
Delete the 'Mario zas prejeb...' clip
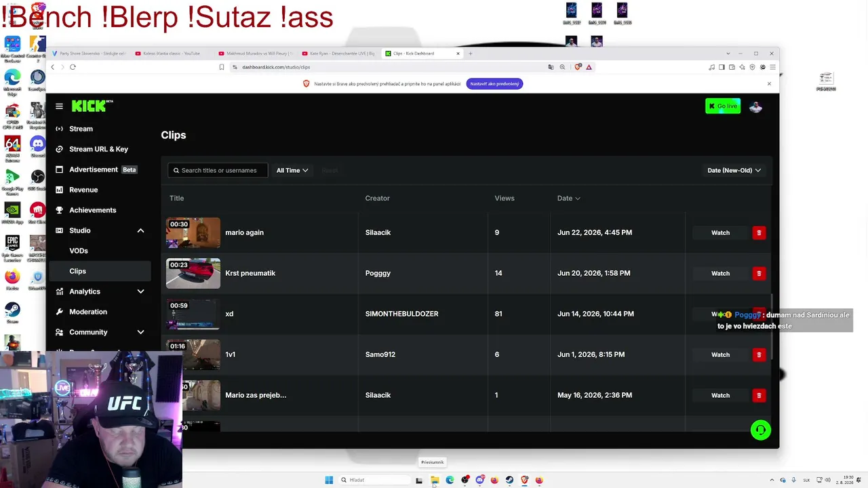click(x=759, y=395)
